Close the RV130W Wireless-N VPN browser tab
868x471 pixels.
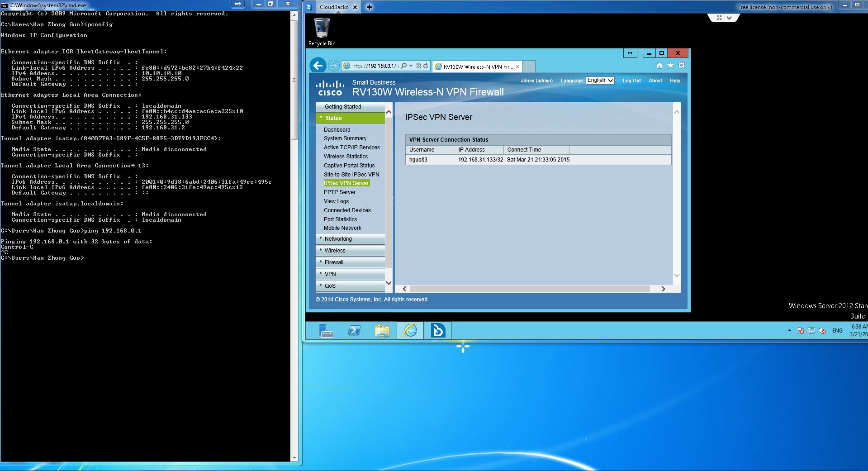(x=517, y=67)
